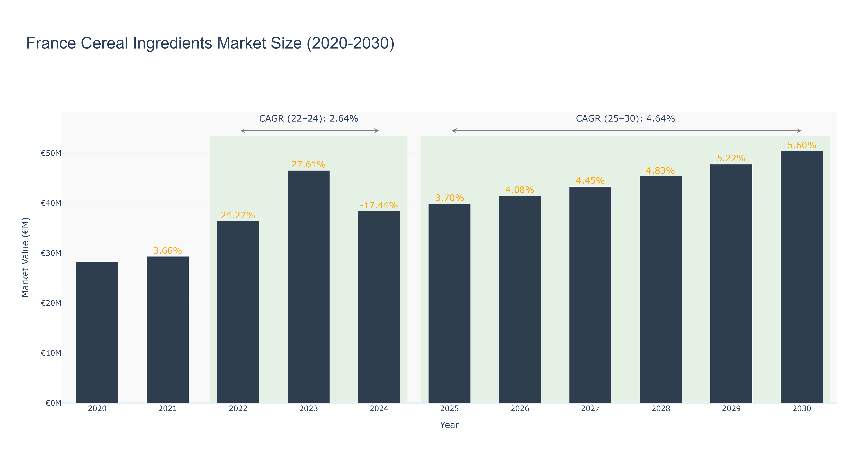Click the Market Value (€M) axis title
868x465 pixels.
25,257
